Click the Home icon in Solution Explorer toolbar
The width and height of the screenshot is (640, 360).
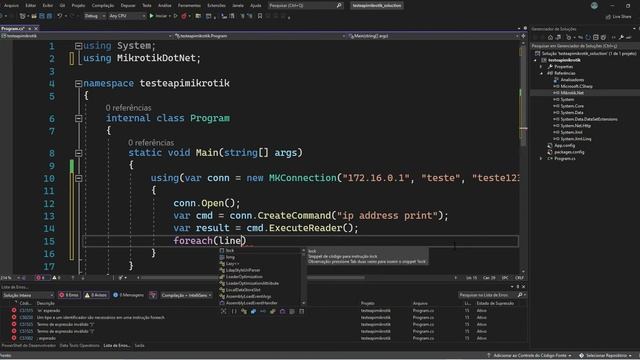coord(550,37)
